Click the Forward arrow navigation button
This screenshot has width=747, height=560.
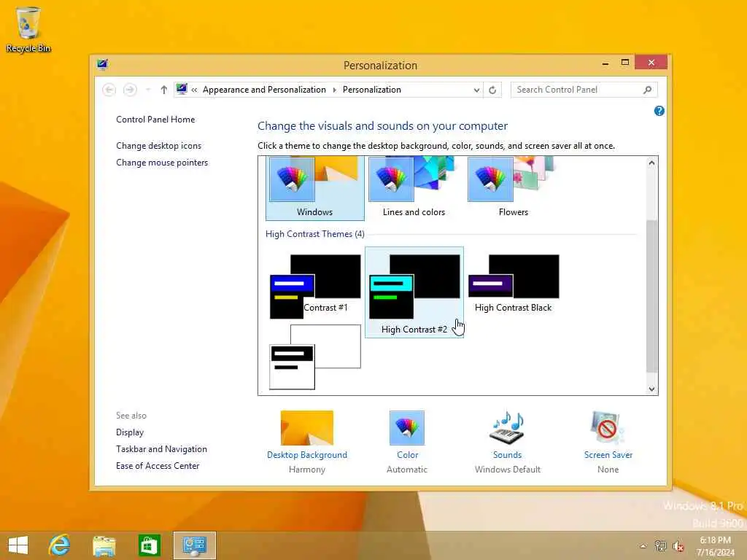point(130,90)
